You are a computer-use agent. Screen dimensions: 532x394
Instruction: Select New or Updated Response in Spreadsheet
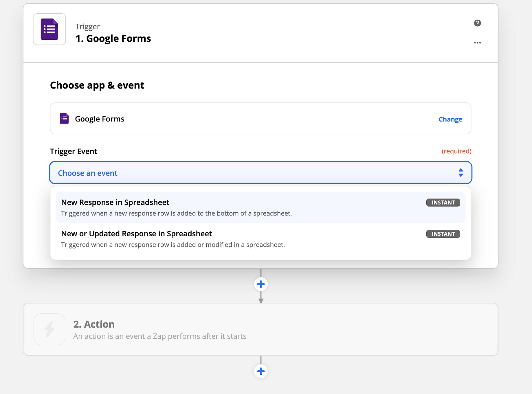[261, 239]
